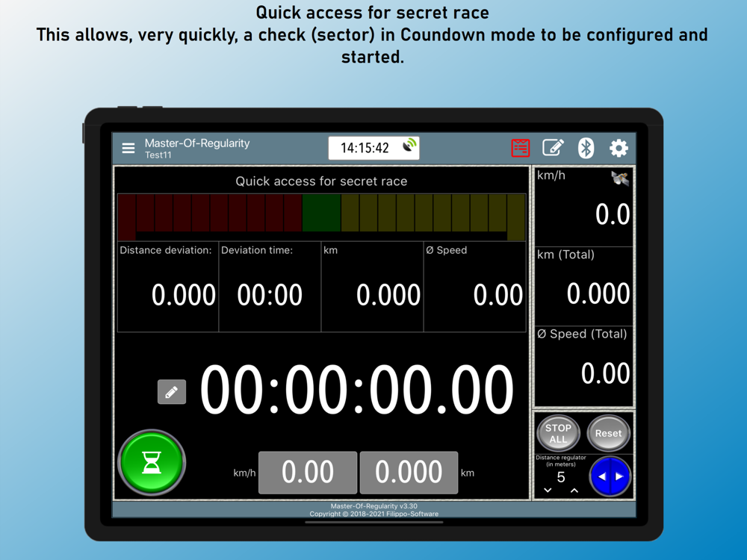The width and height of the screenshot is (747, 560).
Task: Open settings gear
Action: 619,148
